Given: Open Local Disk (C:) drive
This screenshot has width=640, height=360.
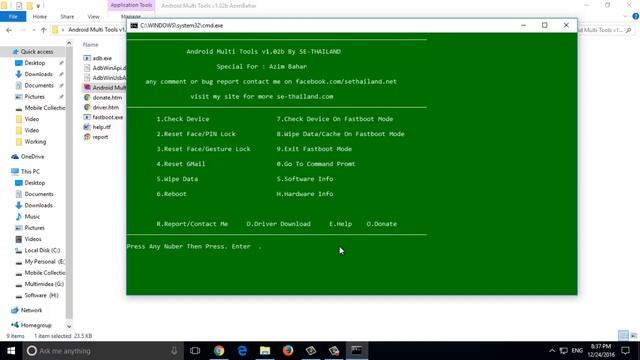Looking at the screenshot, I should (42, 250).
